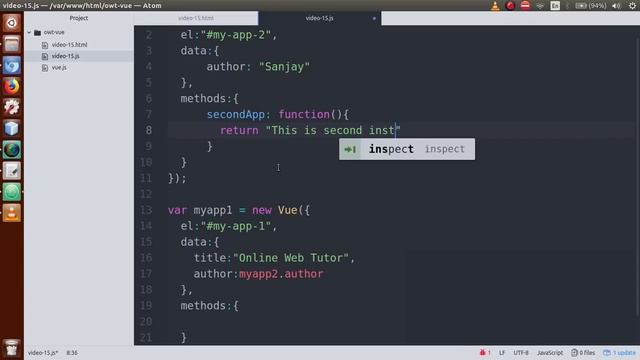
Task: Click on "#my-app-2" string in line 2
Action: coord(236,35)
